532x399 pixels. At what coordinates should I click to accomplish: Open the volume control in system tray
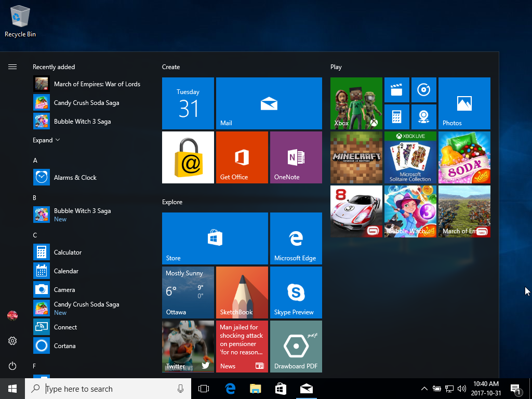(x=461, y=389)
